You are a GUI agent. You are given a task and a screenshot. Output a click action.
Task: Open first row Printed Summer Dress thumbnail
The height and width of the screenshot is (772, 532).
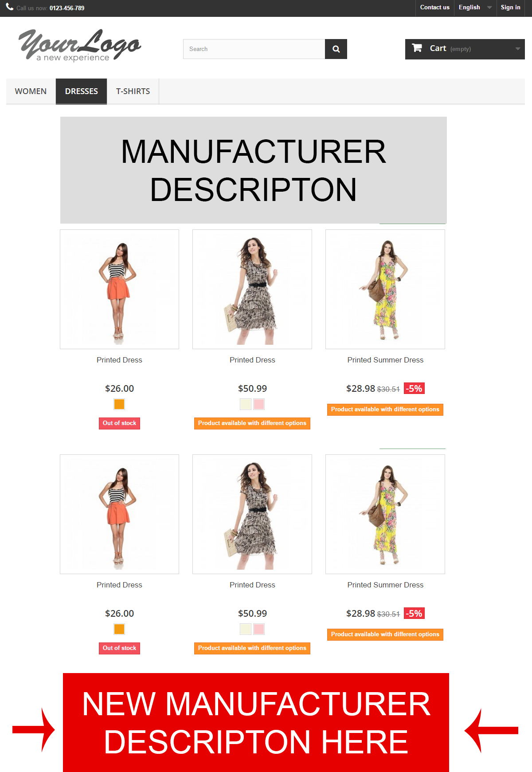click(x=385, y=289)
